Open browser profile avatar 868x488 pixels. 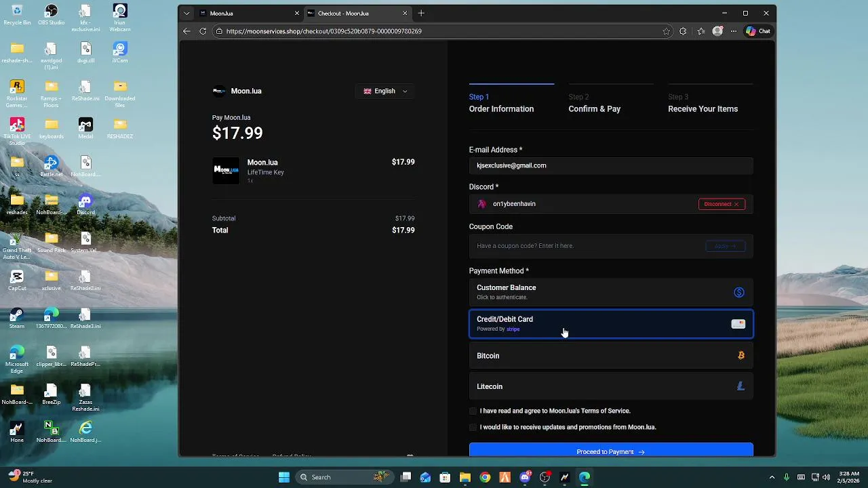pos(717,31)
